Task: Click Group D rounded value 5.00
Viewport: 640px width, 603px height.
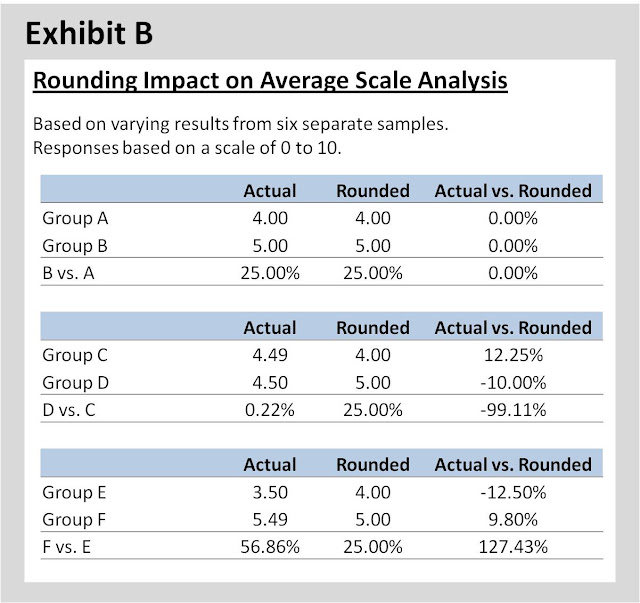Action: [x=373, y=383]
